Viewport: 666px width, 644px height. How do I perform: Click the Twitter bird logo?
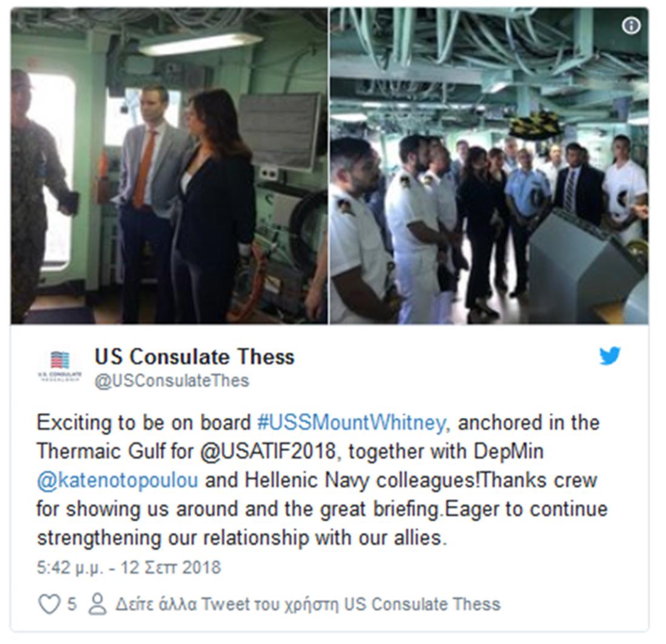pyautogui.click(x=610, y=356)
